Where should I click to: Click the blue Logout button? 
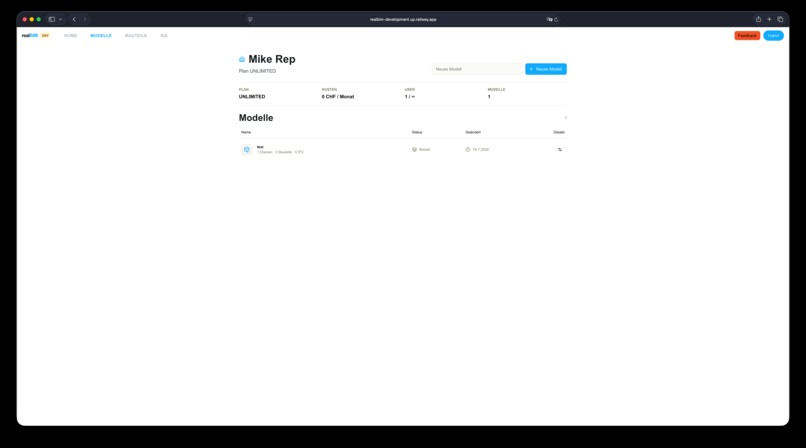[773, 35]
